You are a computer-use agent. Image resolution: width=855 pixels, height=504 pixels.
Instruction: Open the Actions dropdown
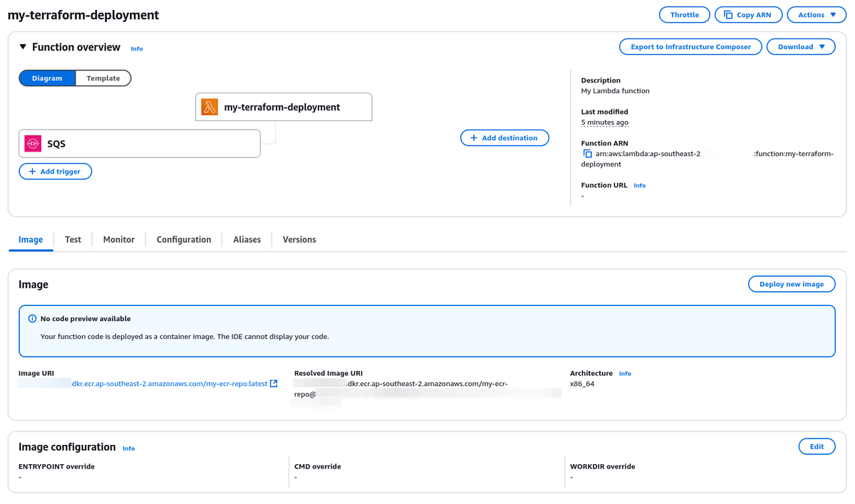817,14
